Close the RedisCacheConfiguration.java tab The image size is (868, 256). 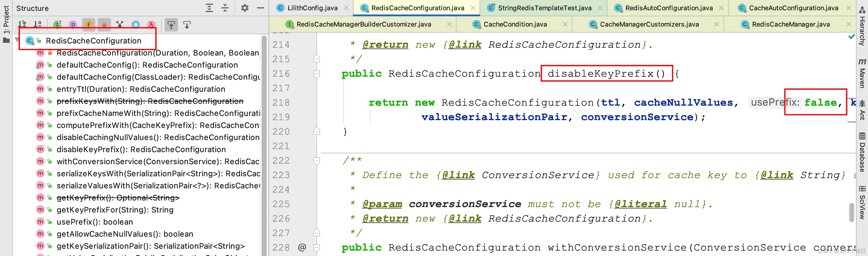pyautogui.click(x=473, y=8)
